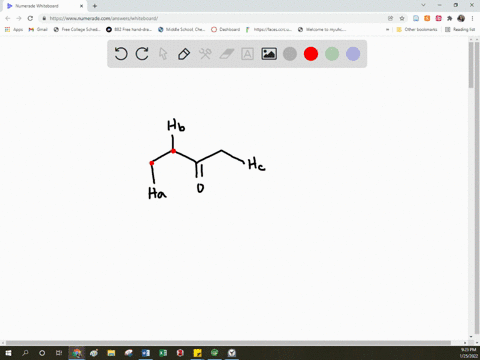Open the Other bookmarks folder
The width and height of the screenshot is (480, 360).
coord(417,29)
